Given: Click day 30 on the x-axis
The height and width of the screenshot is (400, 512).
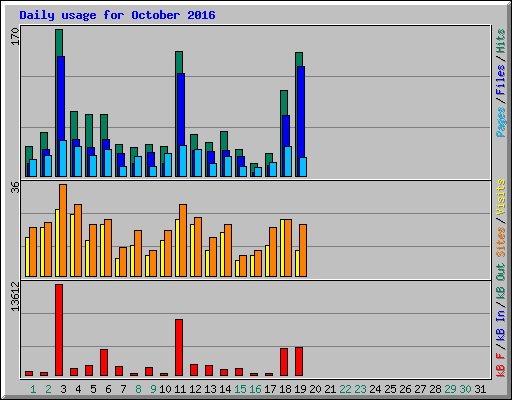Looking at the screenshot, I should coord(465,389).
